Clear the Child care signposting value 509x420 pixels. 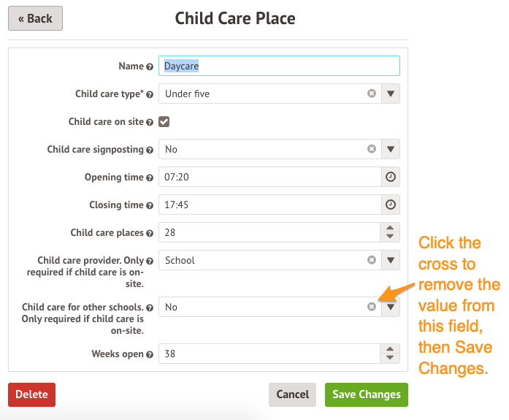(x=372, y=149)
